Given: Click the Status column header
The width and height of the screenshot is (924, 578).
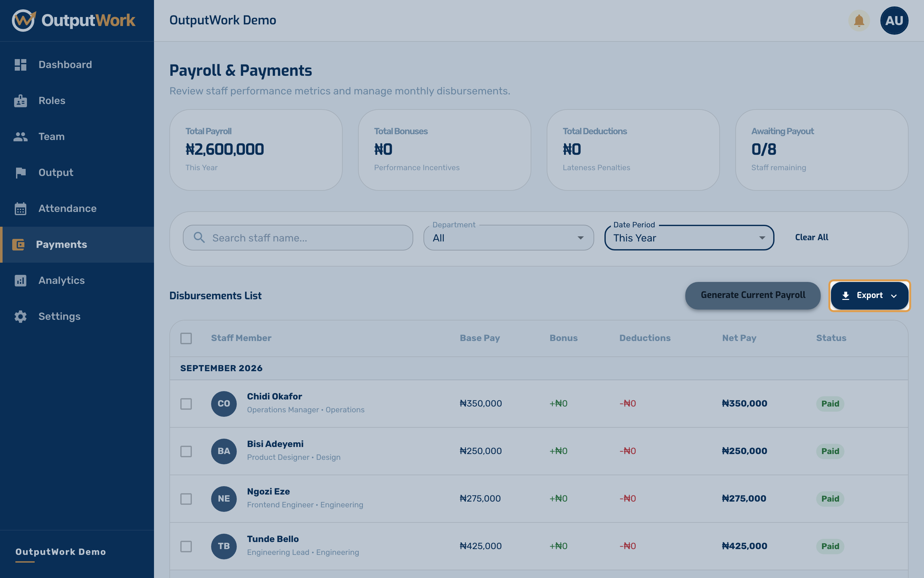Looking at the screenshot, I should coord(831,338).
